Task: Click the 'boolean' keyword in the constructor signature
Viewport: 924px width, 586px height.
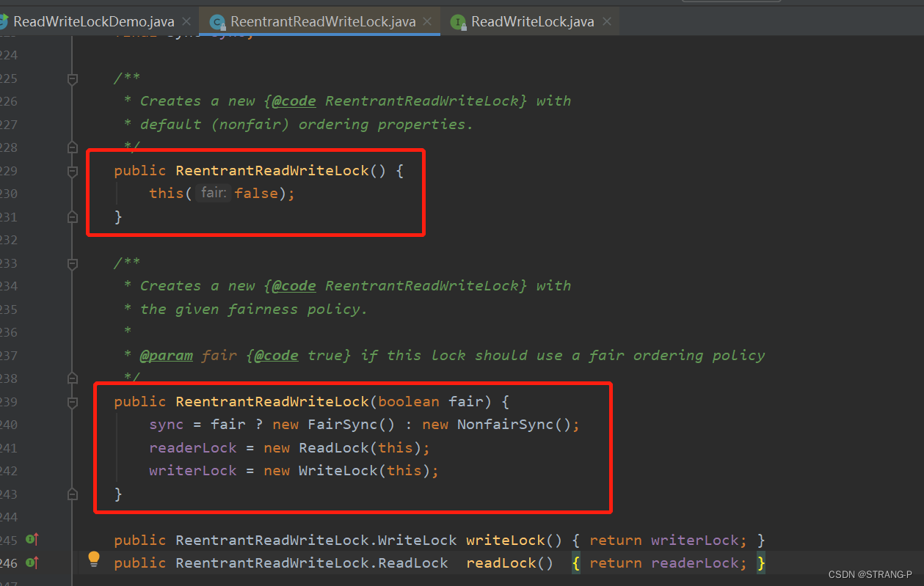Action: 409,402
